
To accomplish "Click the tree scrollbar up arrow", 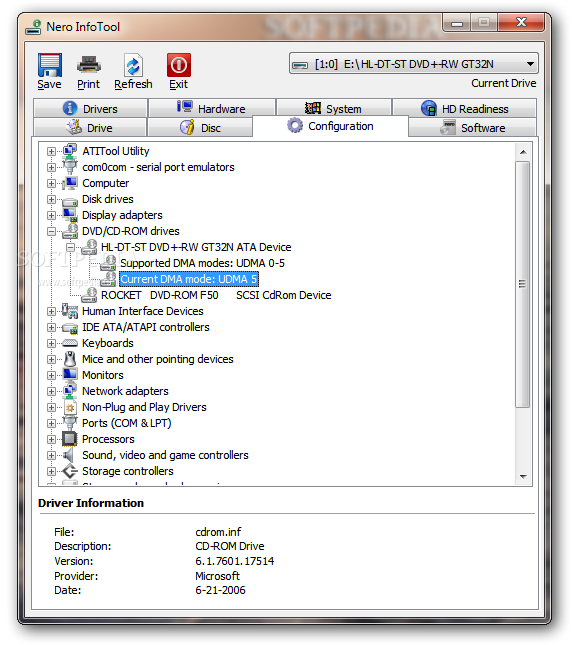I will [x=523, y=152].
